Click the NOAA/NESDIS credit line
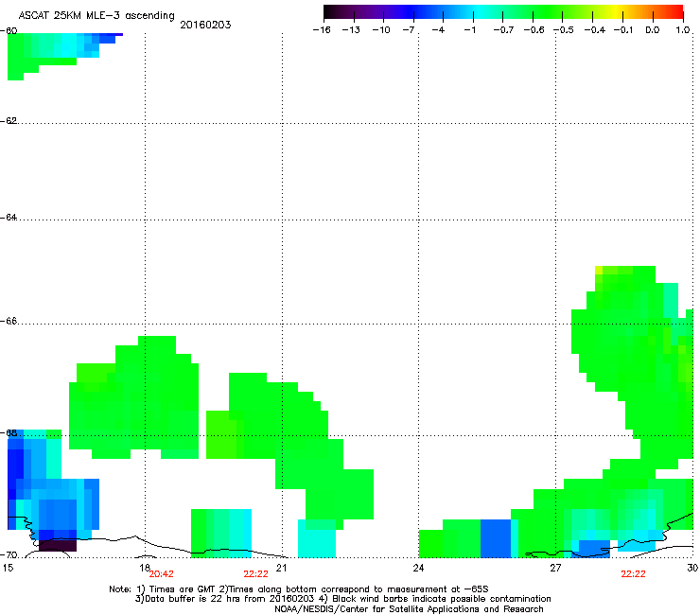Image resolution: width=700 pixels, height=615 pixels. pyautogui.click(x=409, y=608)
